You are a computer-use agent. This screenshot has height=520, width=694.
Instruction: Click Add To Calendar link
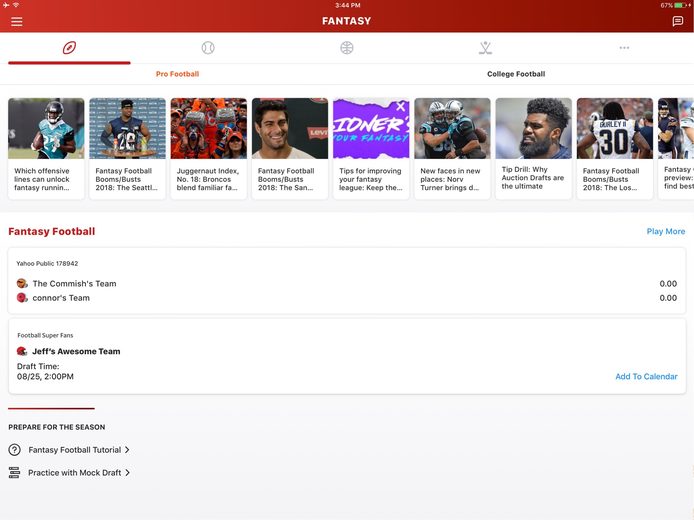point(646,376)
